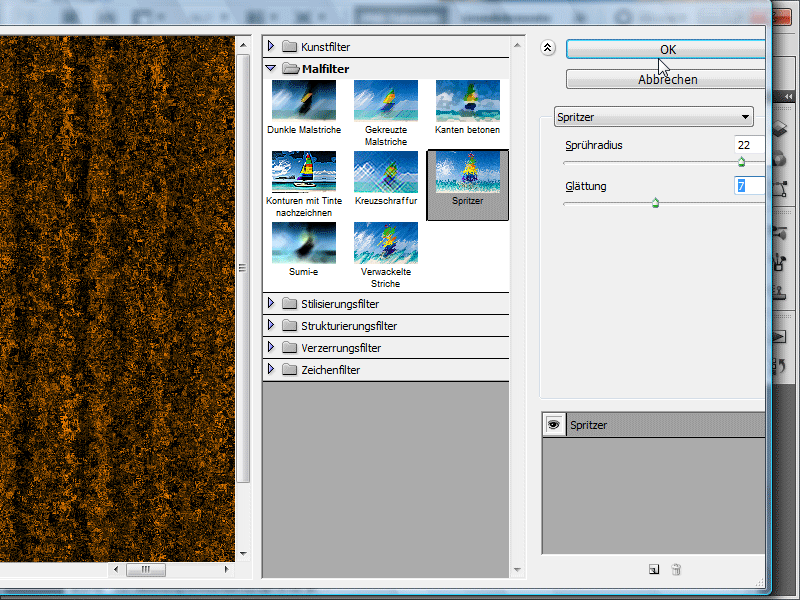The height and width of the screenshot is (600, 800).
Task: Click the Verzerrungsfilter category label
Action: click(341, 348)
